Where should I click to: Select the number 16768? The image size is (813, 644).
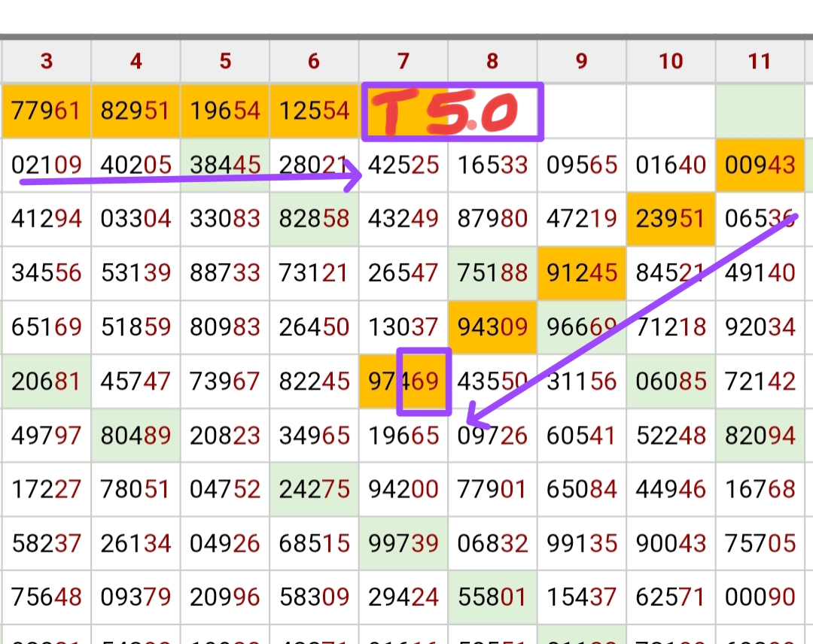click(x=760, y=489)
